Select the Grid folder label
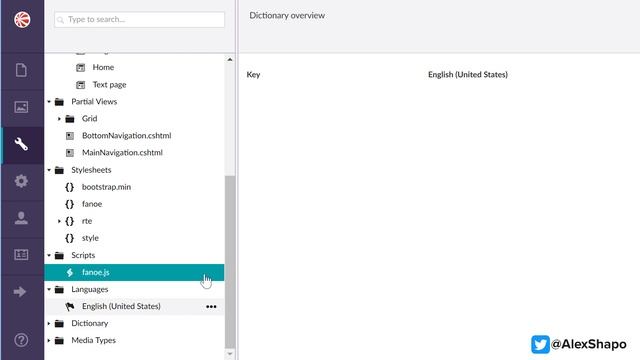The height and width of the screenshot is (360, 640). (89, 119)
